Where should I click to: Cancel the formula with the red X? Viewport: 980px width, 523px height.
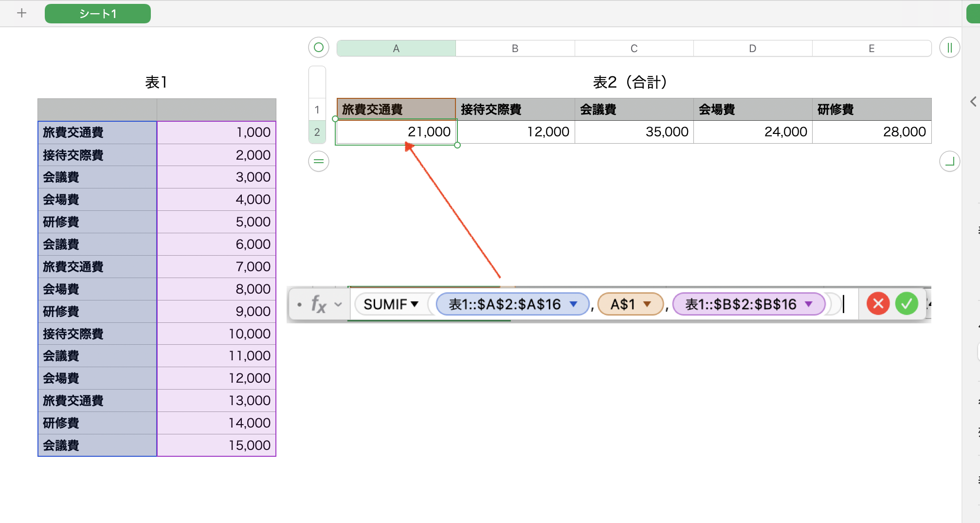coord(878,304)
